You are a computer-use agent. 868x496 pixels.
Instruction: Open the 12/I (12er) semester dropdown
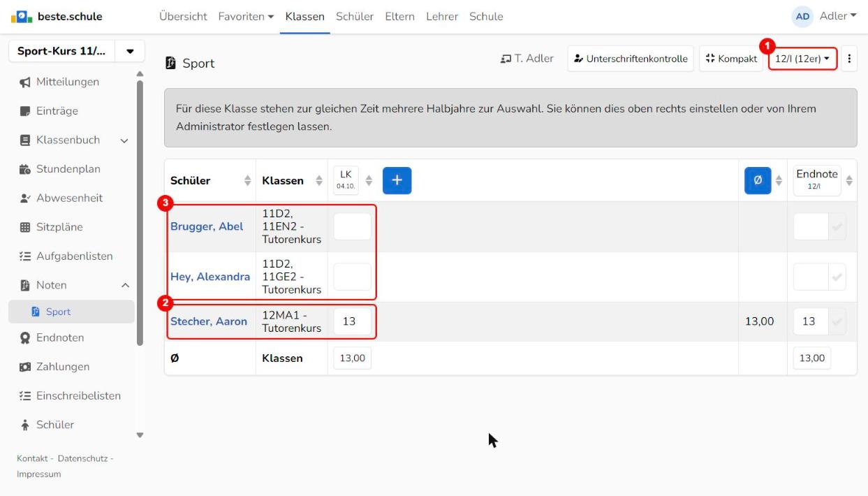802,59
